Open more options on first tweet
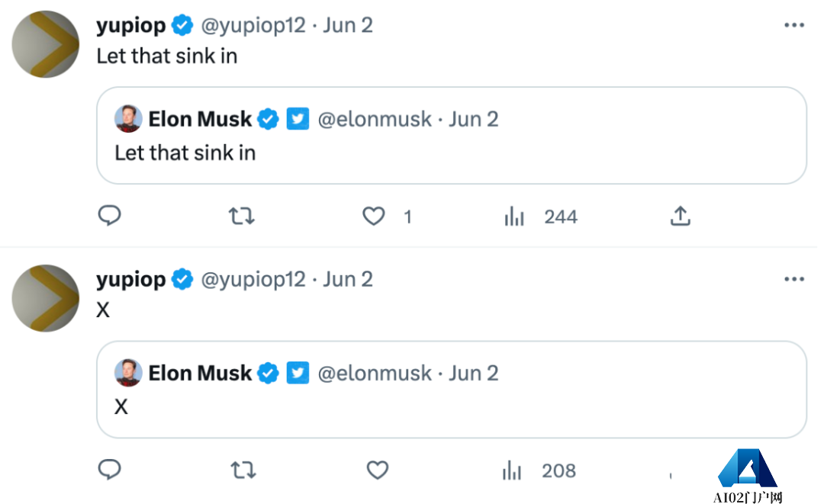Screen dimensions: 824x504 794,25
